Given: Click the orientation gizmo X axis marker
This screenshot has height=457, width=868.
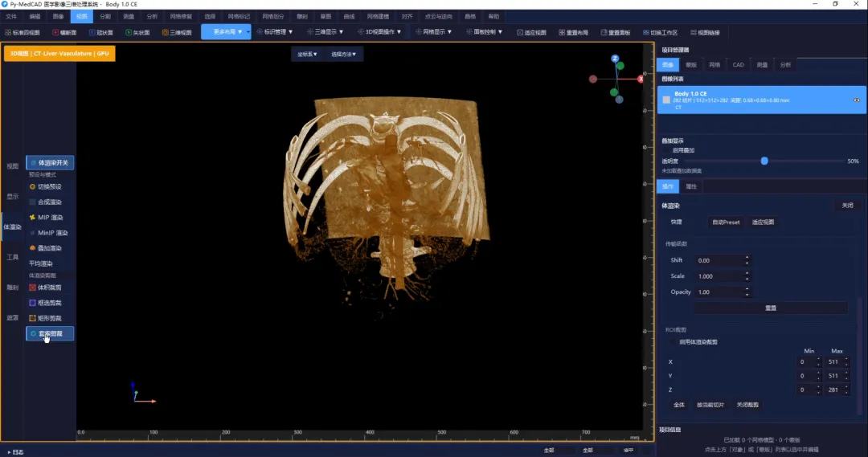Looking at the screenshot, I should pos(641,80).
